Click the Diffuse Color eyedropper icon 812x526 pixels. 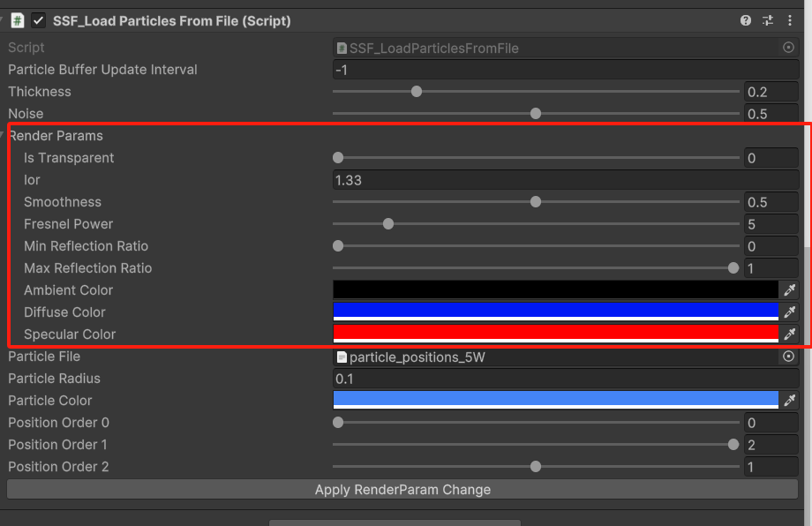[x=790, y=312]
